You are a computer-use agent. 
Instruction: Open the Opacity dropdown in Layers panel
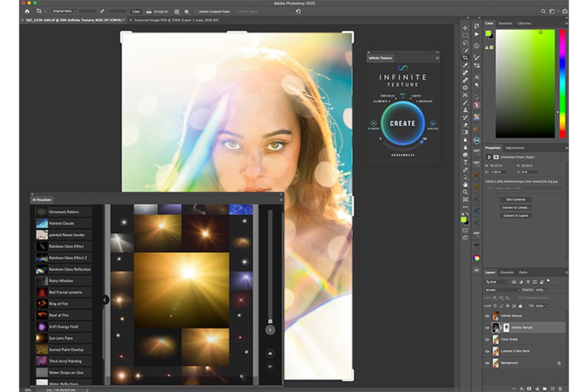[546, 289]
